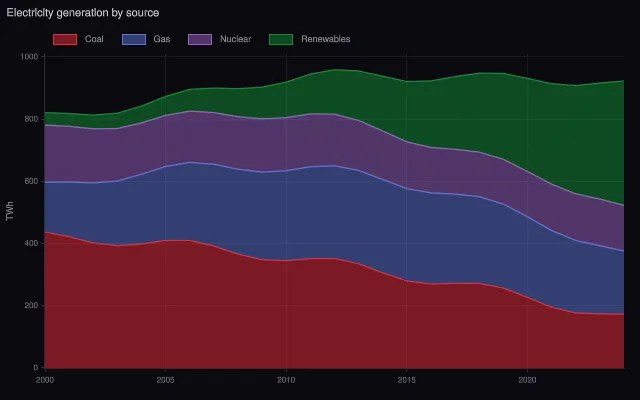Image resolution: width=640 pixels, height=400 pixels.
Task: Click the green Renewables legend swatch
Action: (281, 39)
